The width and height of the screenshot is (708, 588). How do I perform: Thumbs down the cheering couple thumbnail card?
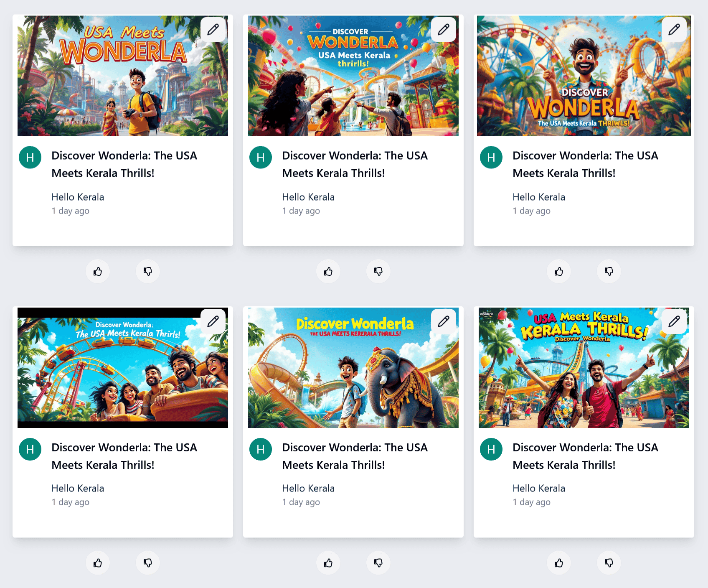tap(609, 563)
